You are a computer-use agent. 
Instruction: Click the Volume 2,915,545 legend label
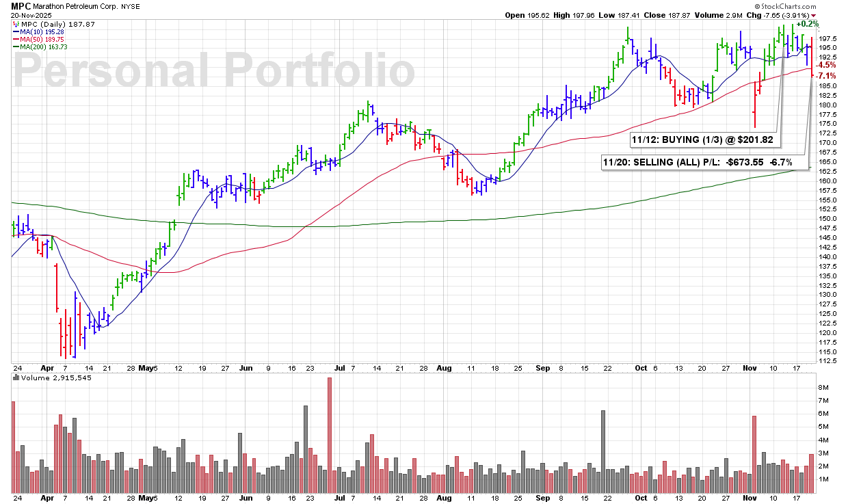coord(49,377)
